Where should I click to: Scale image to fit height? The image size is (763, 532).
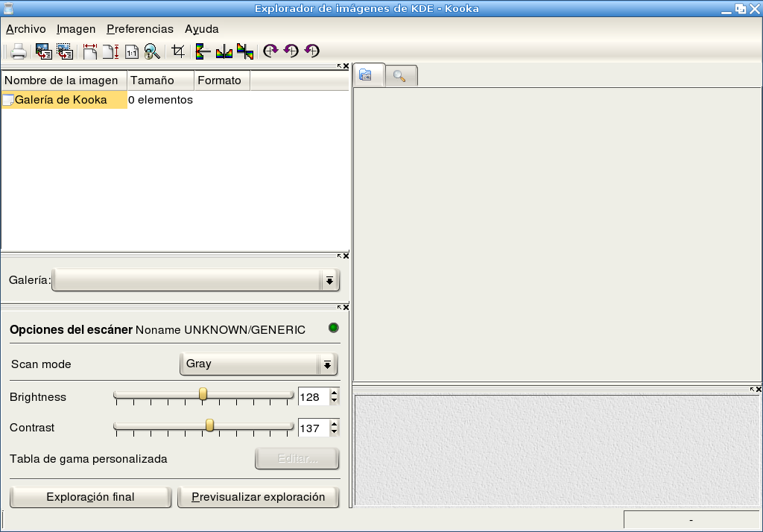point(111,51)
